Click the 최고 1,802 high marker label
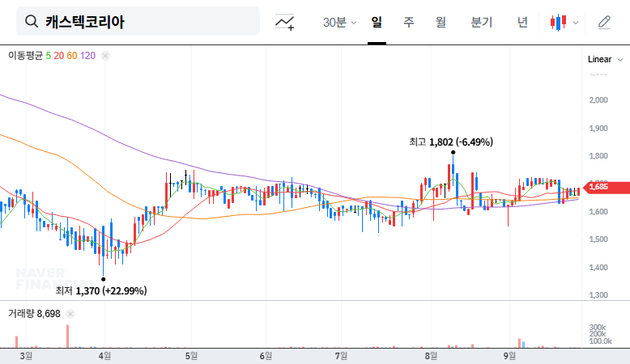This screenshot has width=630, height=364. coord(451,142)
